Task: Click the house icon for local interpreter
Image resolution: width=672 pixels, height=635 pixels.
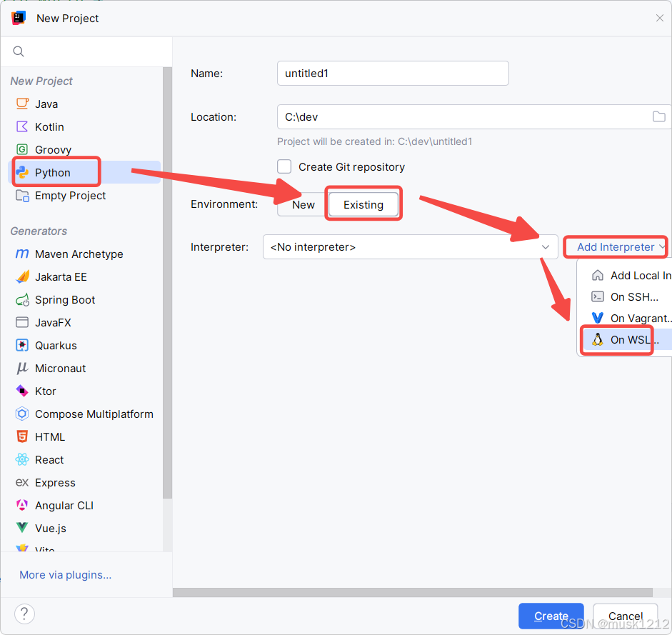Action: coord(598,275)
